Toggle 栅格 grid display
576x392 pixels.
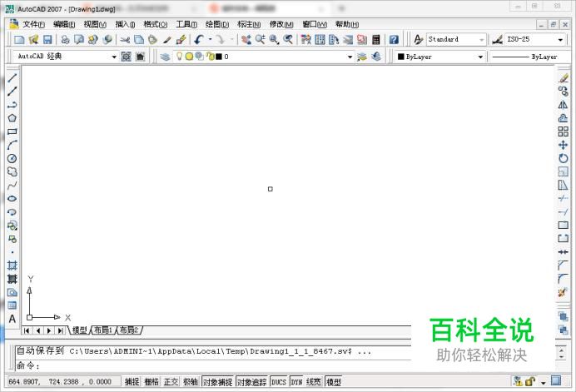coord(151,382)
